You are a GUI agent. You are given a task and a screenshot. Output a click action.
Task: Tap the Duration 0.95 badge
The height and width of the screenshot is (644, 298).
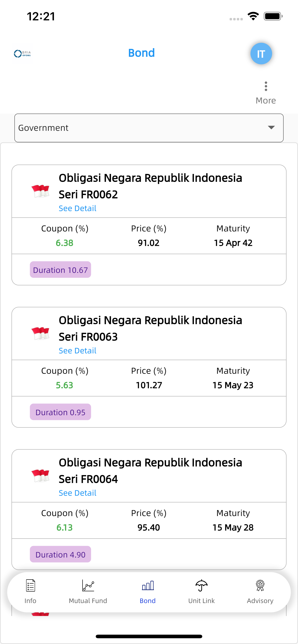pyautogui.click(x=60, y=412)
